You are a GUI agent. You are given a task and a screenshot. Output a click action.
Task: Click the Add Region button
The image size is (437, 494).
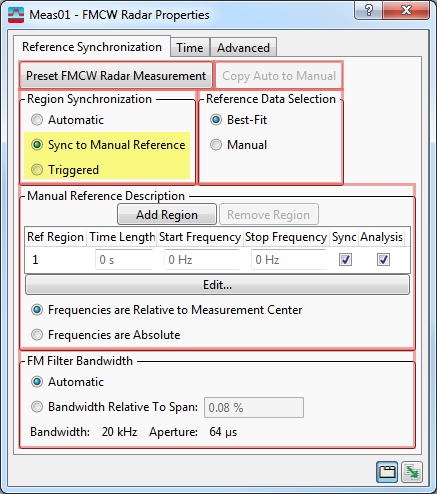(167, 215)
